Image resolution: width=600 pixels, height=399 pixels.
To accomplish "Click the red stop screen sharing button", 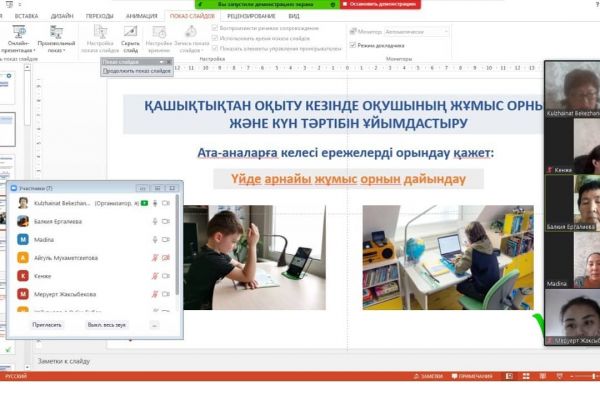I will pyautogui.click(x=380, y=4).
